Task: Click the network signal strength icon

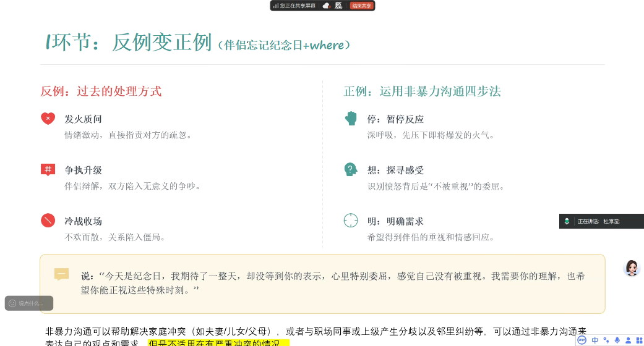Action: click(275, 6)
